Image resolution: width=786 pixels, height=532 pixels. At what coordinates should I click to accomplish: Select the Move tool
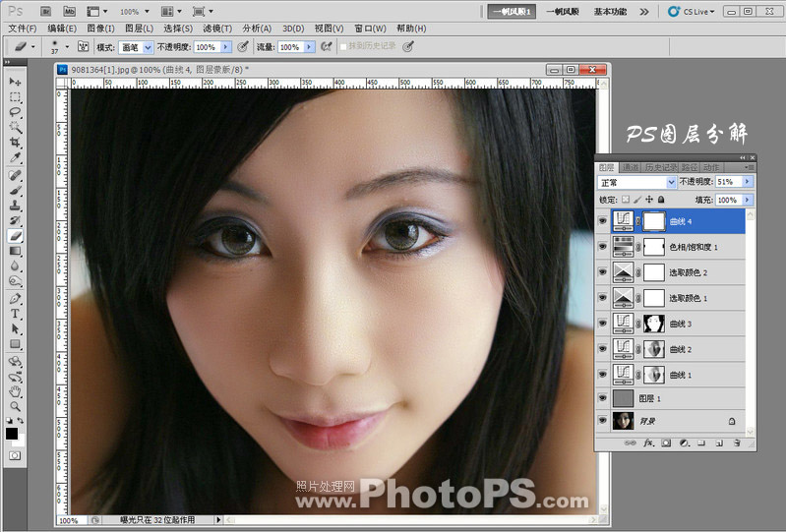coord(15,82)
